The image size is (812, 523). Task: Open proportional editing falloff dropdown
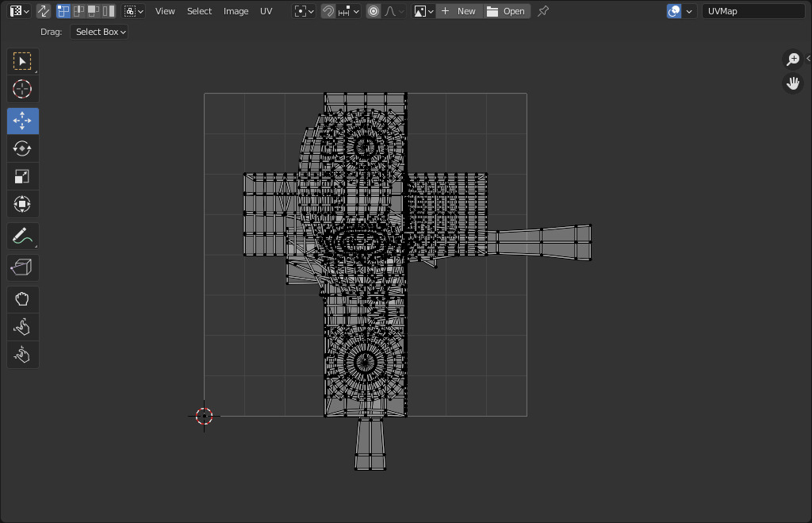click(393, 11)
